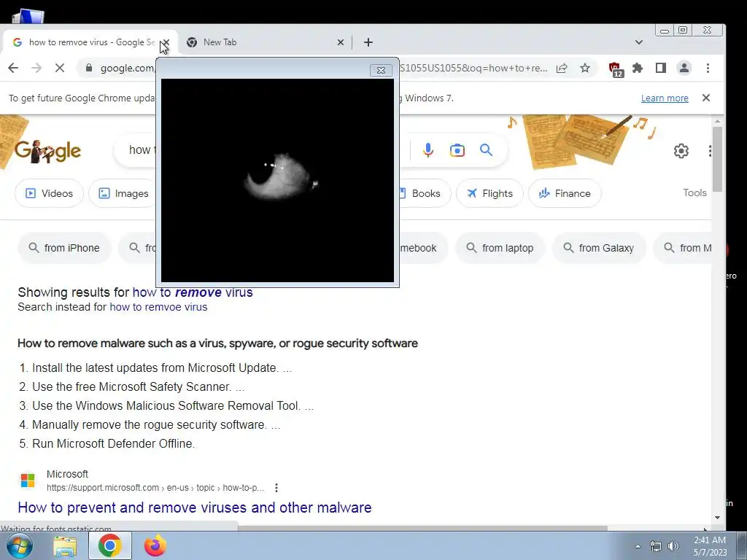Select 'Run Microsoft Defender Offline' text
Image resolution: width=747 pixels, height=560 pixels.
click(x=113, y=443)
